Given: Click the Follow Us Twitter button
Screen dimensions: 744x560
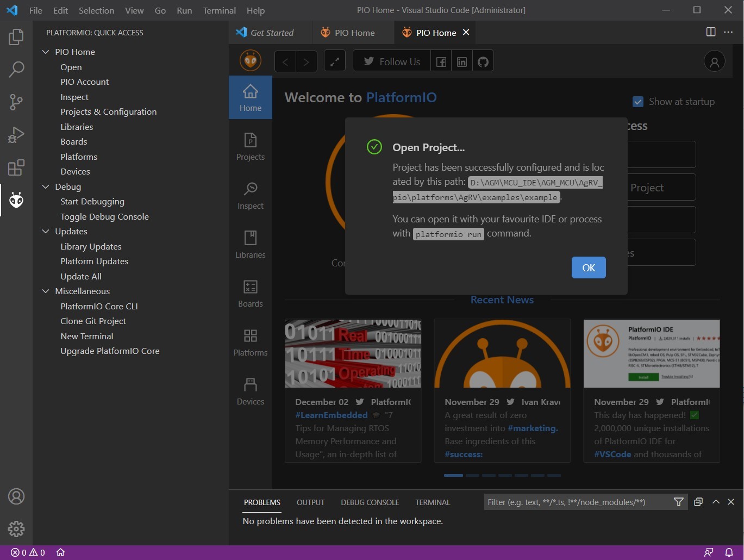Looking at the screenshot, I should pyautogui.click(x=392, y=61).
